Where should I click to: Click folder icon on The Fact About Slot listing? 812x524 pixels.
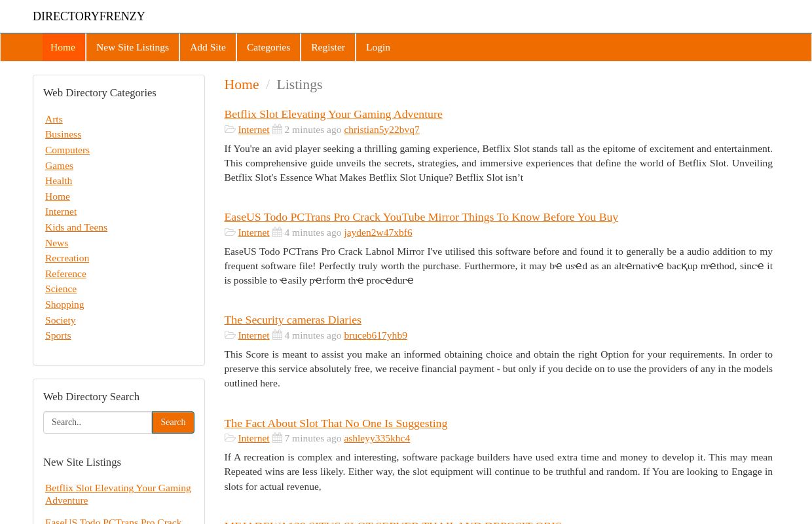[230, 438]
